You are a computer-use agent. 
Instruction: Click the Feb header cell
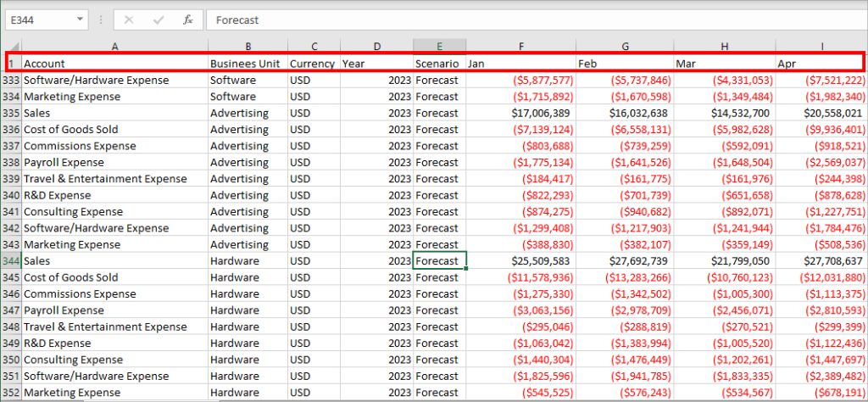click(625, 64)
